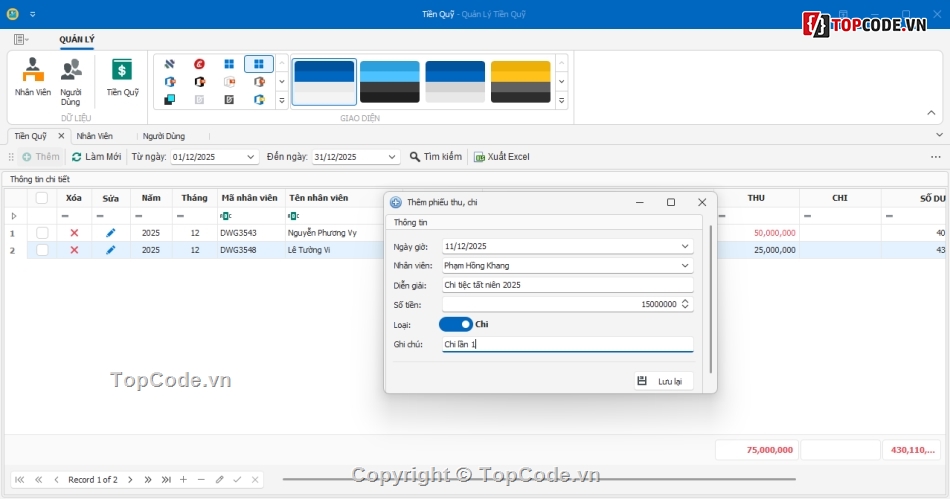Open the Từ ngày date picker dropdown
The image size is (950, 499).
coord(250,157)
